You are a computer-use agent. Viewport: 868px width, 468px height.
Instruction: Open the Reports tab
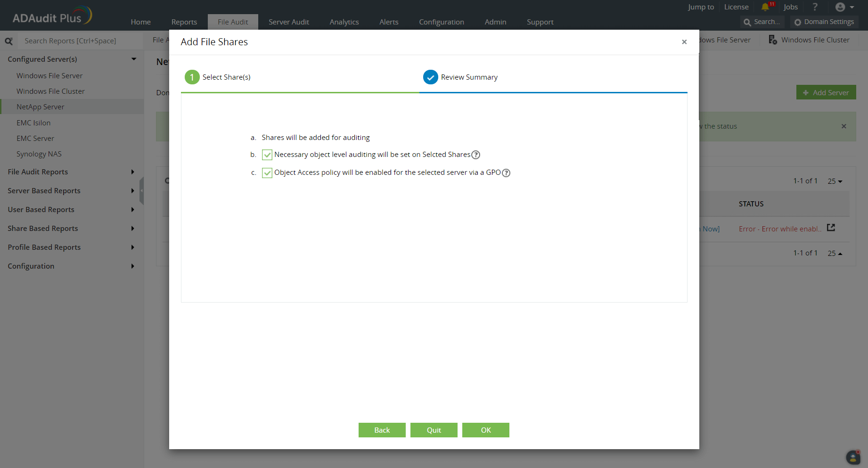[184, 22]
